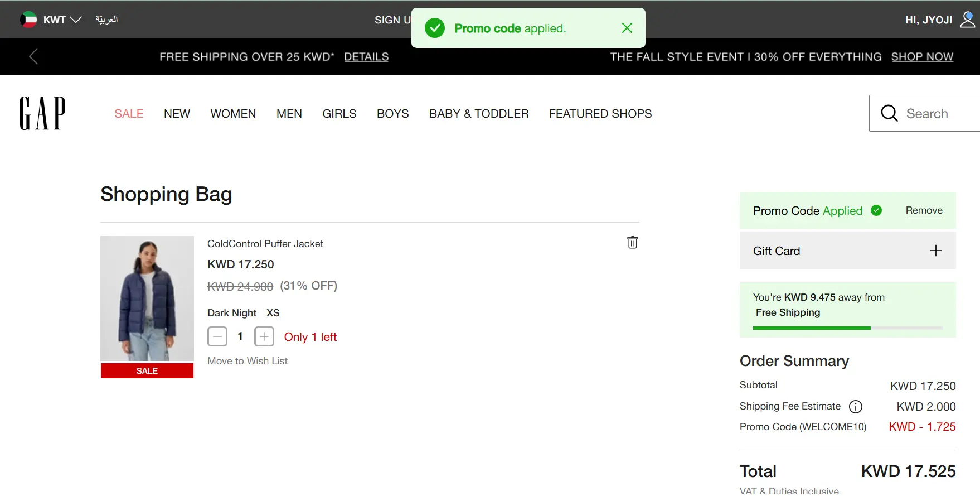The height and width of the screenshot is (496, 980).
Task: Click the search magnifier icon
Action: pos(889,113)
